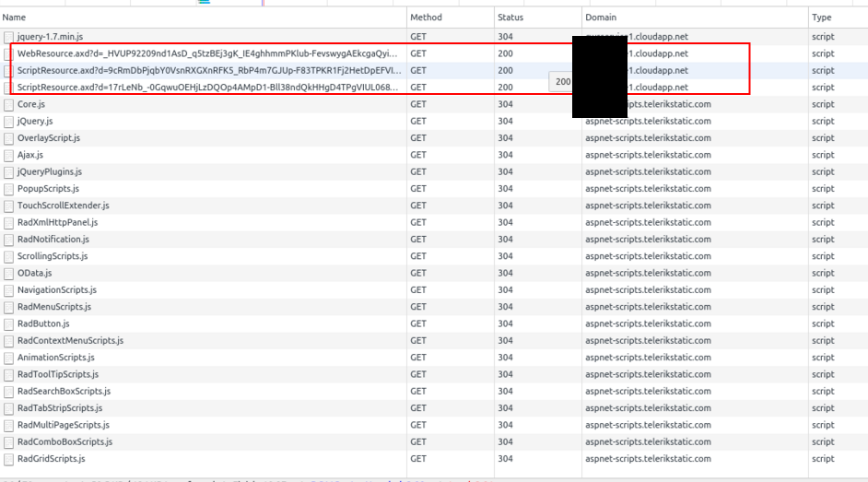Select the RadNotification.js request name
The height and width of the screenshot is (482, 868).
pyautogui.click(x=53, y=239)
